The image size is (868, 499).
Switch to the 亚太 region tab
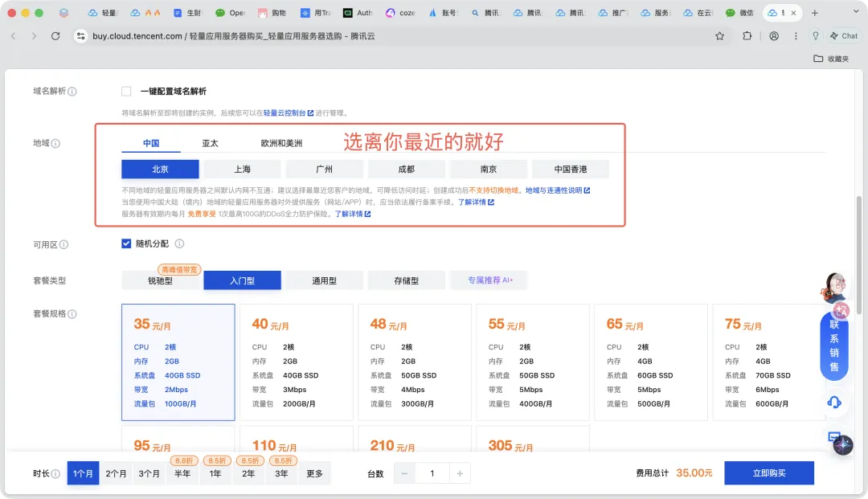tap(211, 143)
